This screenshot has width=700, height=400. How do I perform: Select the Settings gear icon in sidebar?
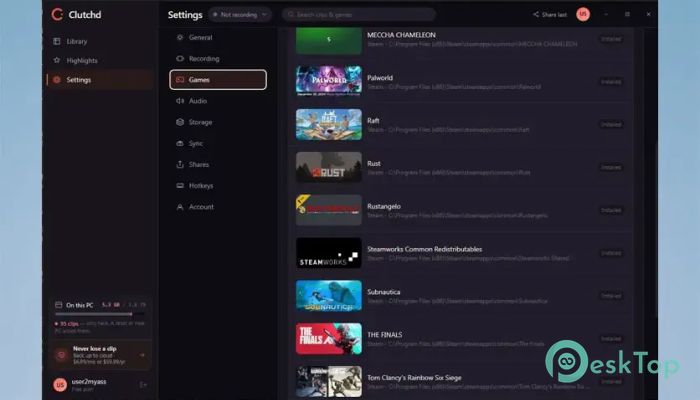pos(57,79)
